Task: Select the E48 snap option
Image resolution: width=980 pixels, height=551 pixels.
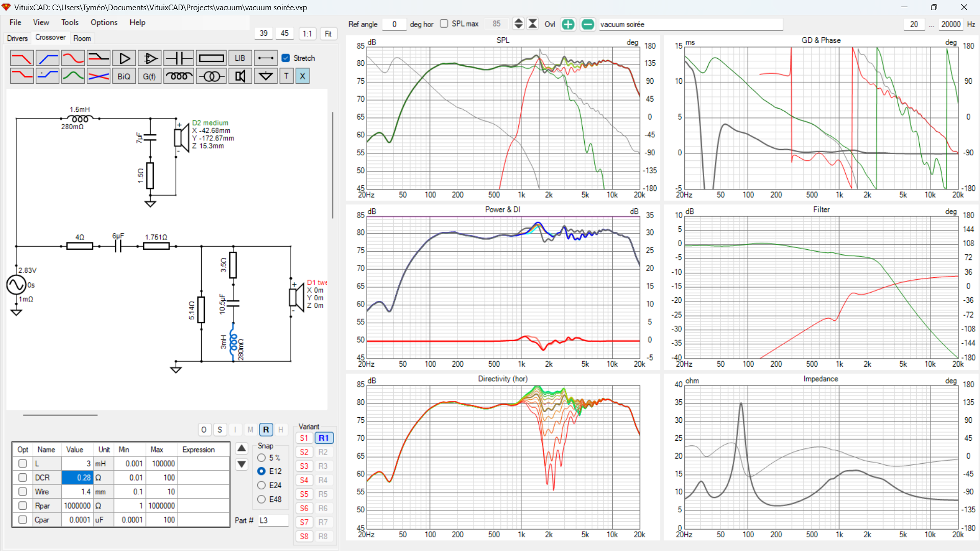Action: 261,499
